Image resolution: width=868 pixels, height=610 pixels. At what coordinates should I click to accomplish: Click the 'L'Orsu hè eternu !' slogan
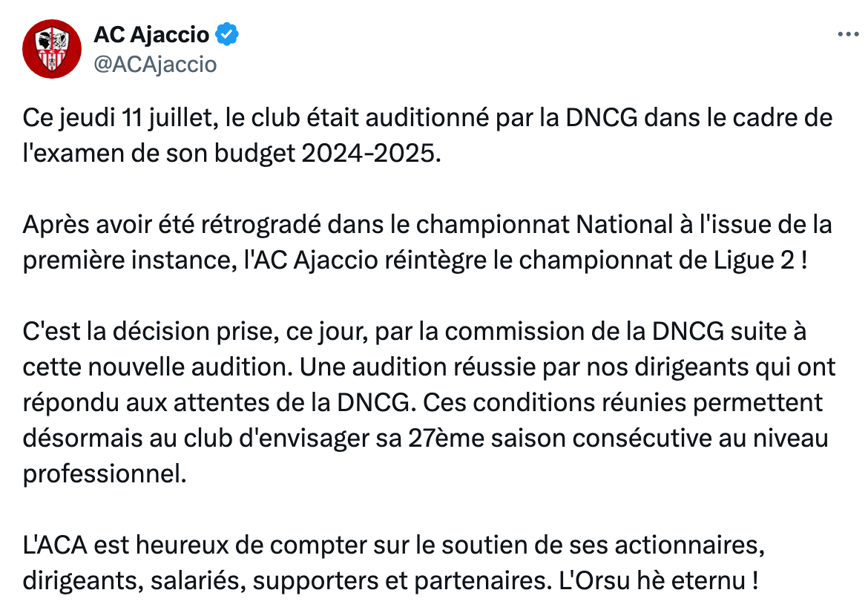(658, 580)
